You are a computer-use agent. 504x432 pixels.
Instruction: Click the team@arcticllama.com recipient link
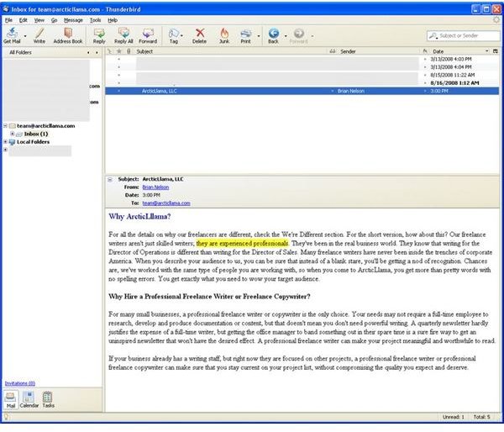click(166, 203)
